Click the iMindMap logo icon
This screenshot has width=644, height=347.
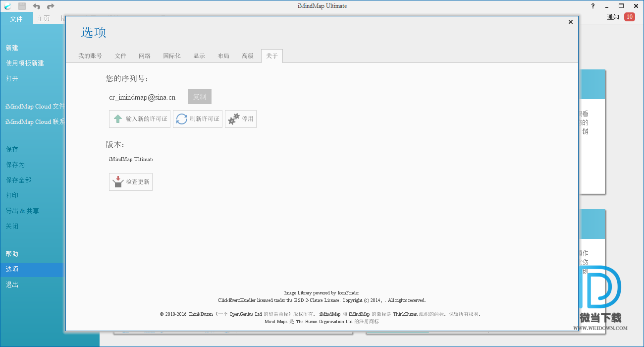coord(7,6)
